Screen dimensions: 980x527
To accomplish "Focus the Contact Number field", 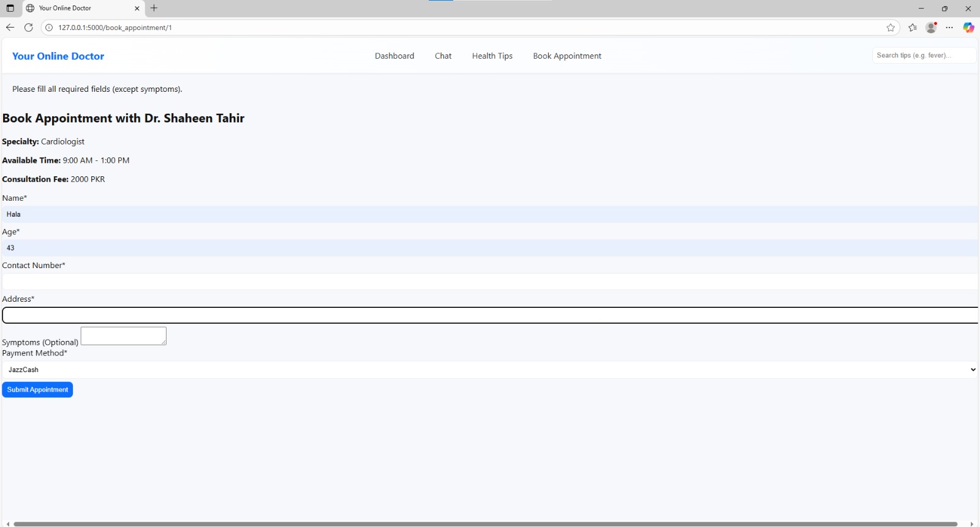I will click(490, 282).
